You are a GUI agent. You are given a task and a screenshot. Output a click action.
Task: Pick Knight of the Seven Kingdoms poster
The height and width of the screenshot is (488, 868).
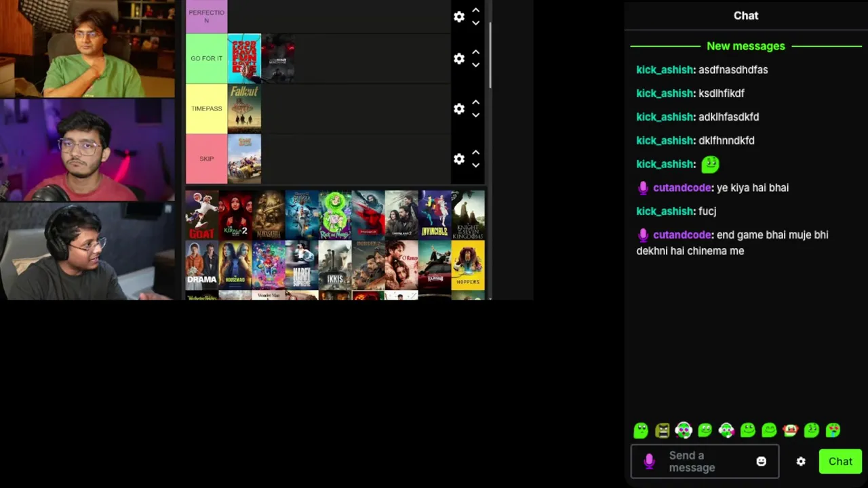(468, 215)
